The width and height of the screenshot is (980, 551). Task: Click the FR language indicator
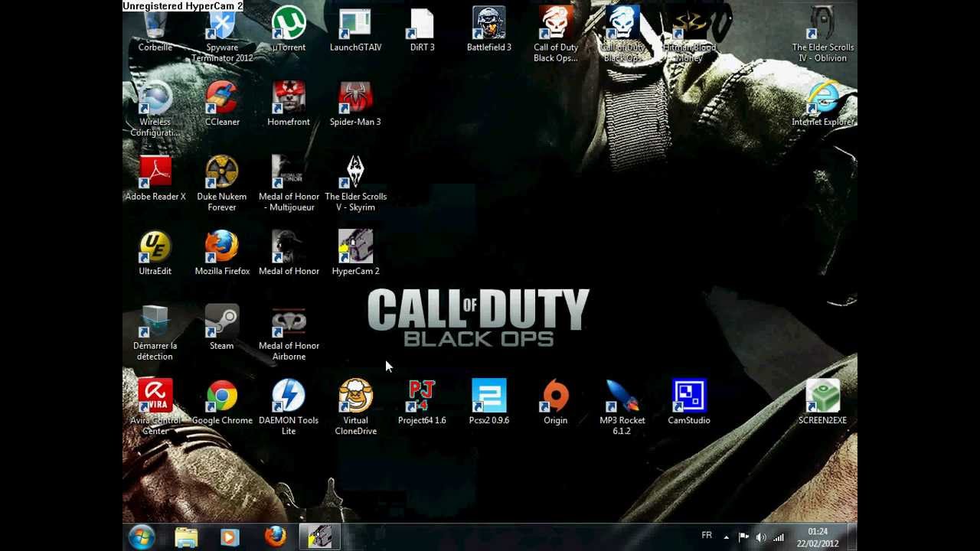click(x=707, y=536)
